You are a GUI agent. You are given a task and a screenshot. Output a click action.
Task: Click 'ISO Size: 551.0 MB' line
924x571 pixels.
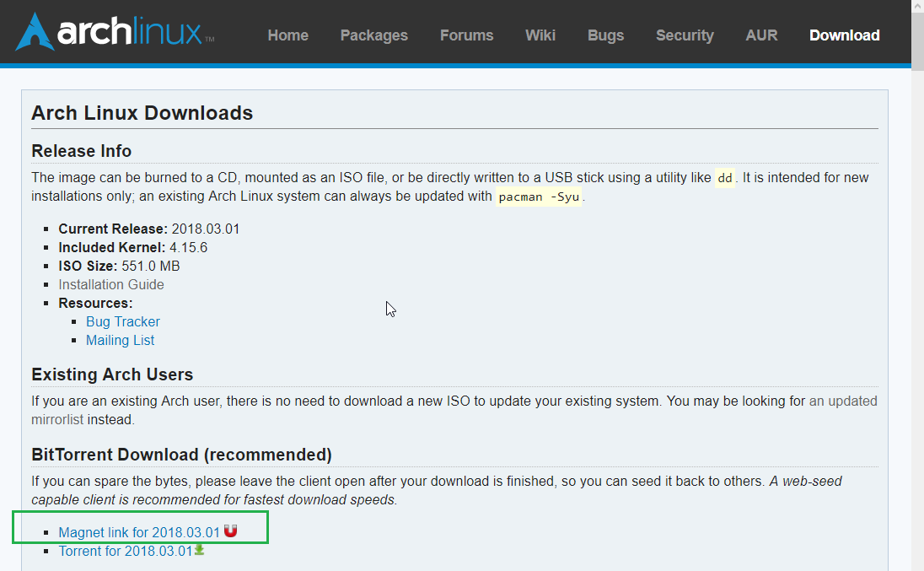(x=119, y=266)
